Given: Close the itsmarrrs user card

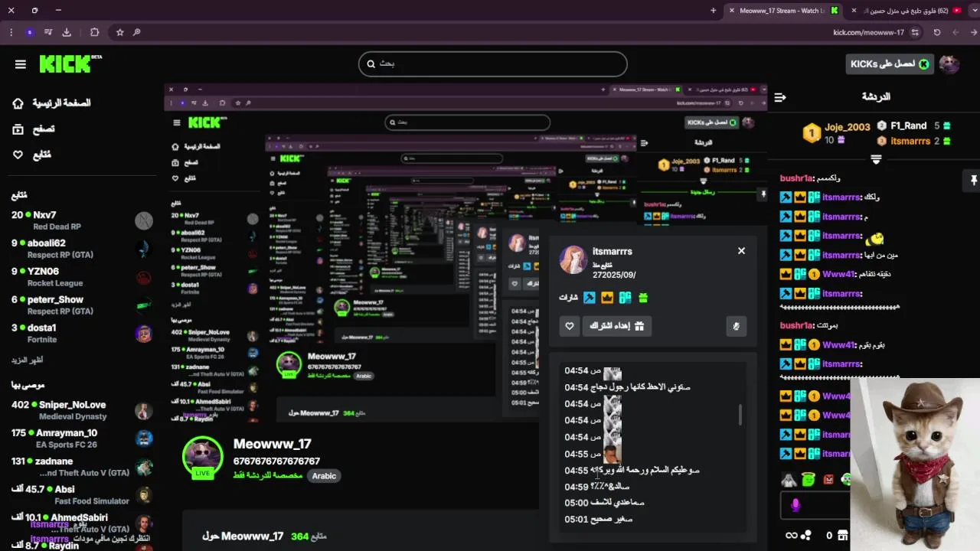Looking at the screenshot, I should (x=741, y=251).
